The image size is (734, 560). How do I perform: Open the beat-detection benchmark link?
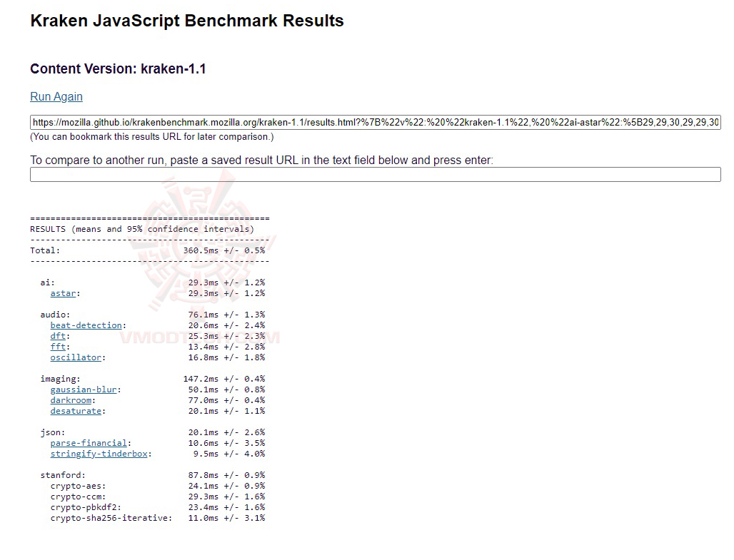pyautogui.click(x=86, y=325)
